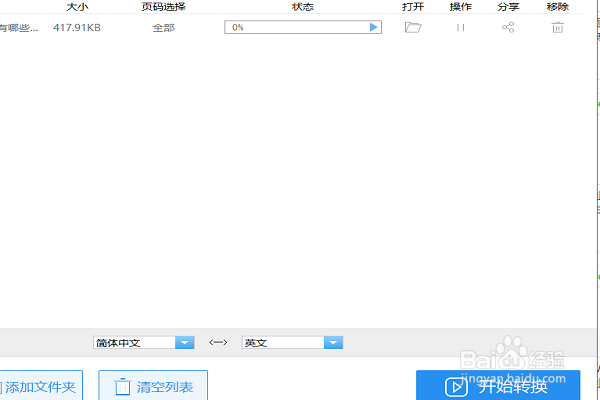Click the 417.91KB file size cell
Viewport: 600px width, 400px height.
point(77,28)
